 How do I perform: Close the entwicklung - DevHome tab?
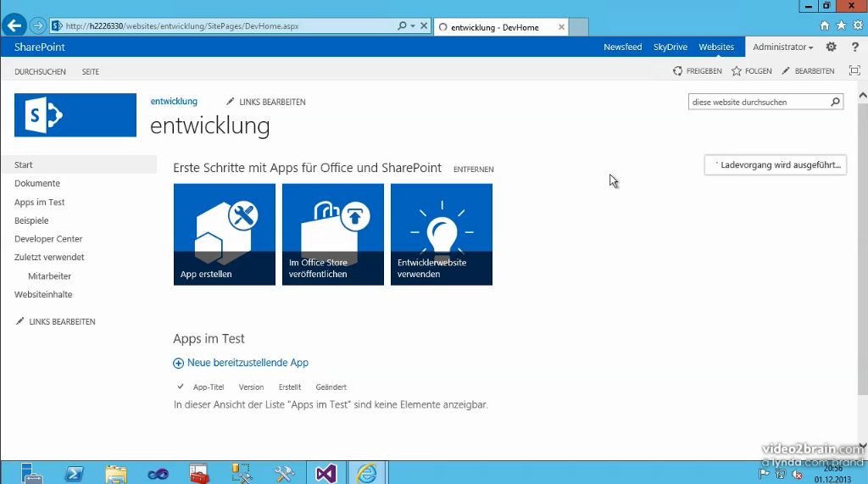pos(561,26)
